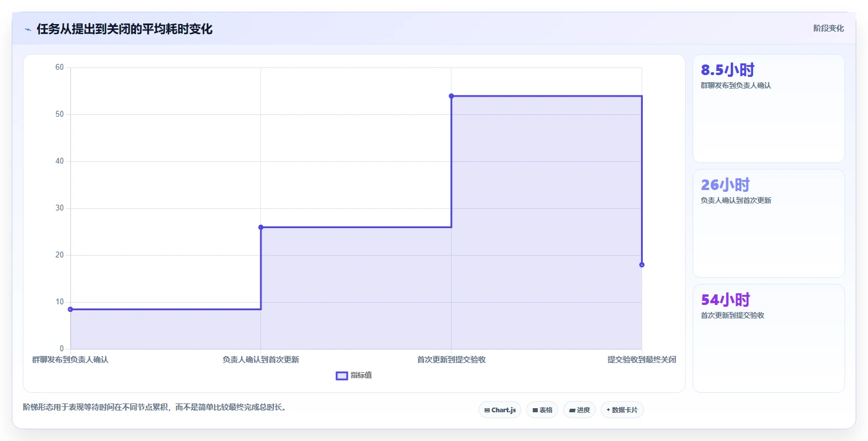The height and width of the screenshot is (441, 868).
Task: Click the title 任务从提出到关闭的平均耗时变化
Action: (x=124, y=29)
